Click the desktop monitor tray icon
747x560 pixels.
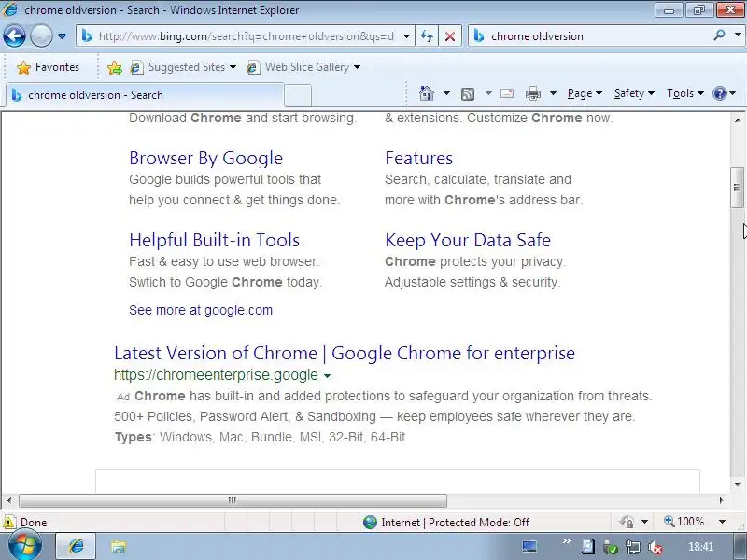[x=529, y=546]
